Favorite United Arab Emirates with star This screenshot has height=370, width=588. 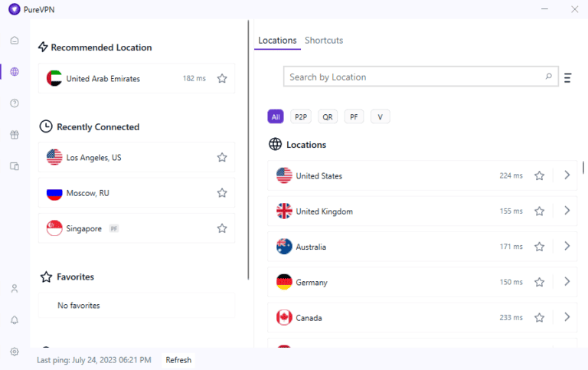pyautogui.click(x=222, y=78)
